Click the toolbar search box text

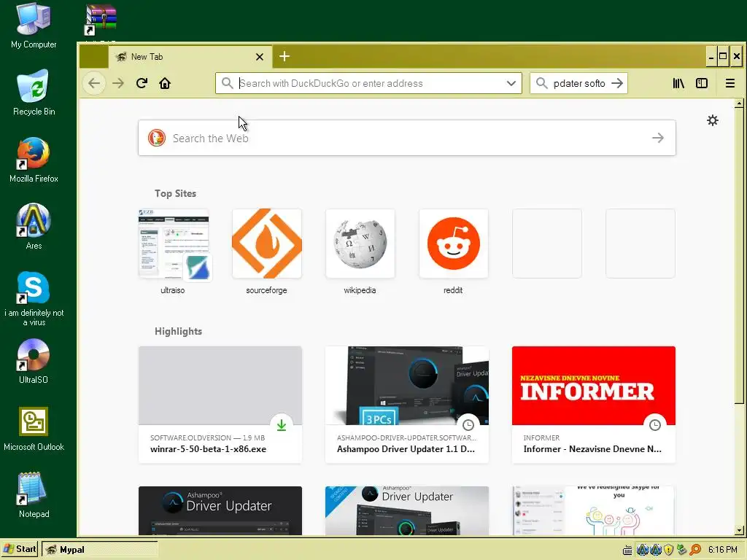coord(578,83)
